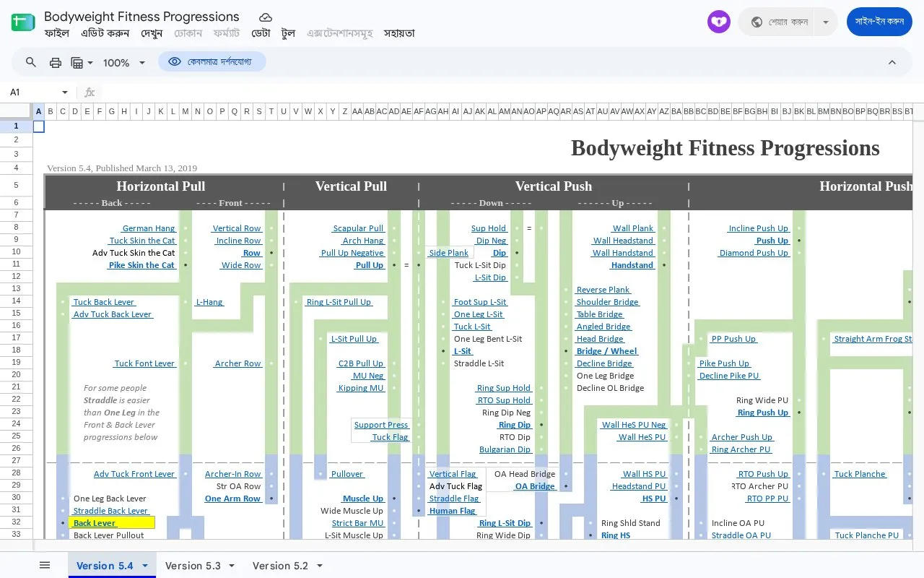Open the এডিট করুন menu

[105, 33]
